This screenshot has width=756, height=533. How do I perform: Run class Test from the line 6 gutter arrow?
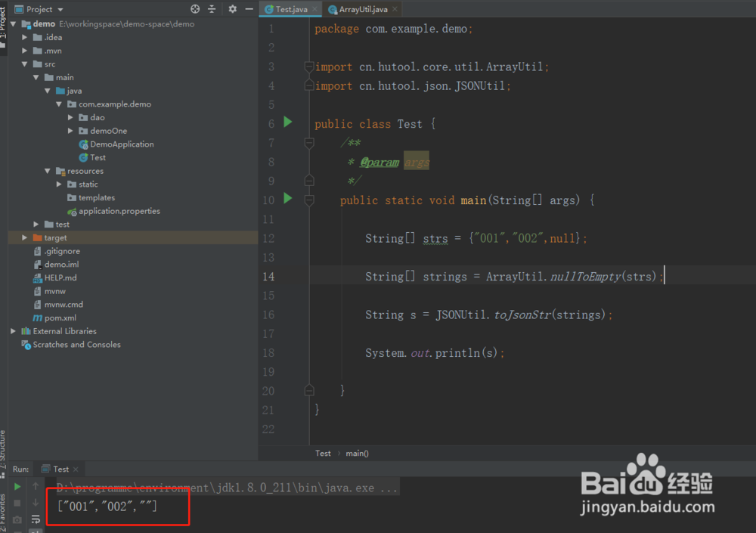288,122
